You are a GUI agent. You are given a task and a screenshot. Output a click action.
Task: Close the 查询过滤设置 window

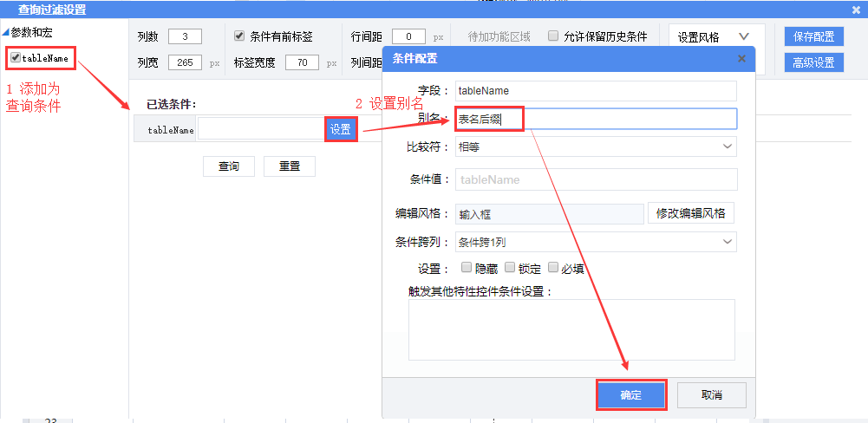pos(856,10)
